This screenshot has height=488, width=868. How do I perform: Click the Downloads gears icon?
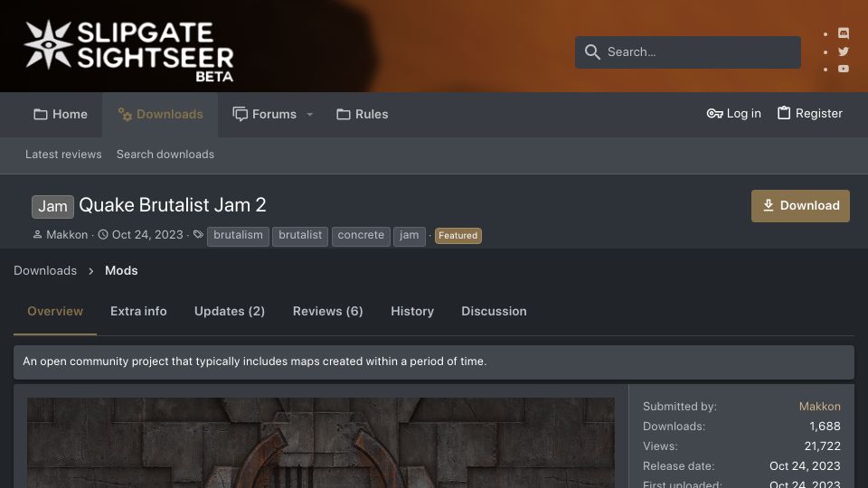[x=125, y=114]
